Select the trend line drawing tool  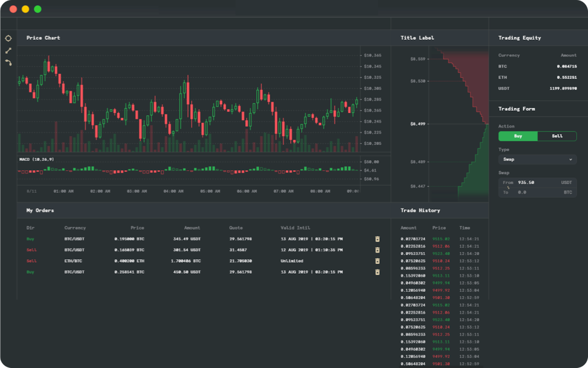[x=8, y=51]
